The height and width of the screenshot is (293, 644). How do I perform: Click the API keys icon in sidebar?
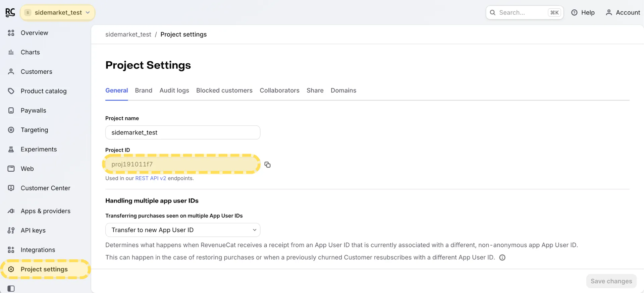point(11,231)
